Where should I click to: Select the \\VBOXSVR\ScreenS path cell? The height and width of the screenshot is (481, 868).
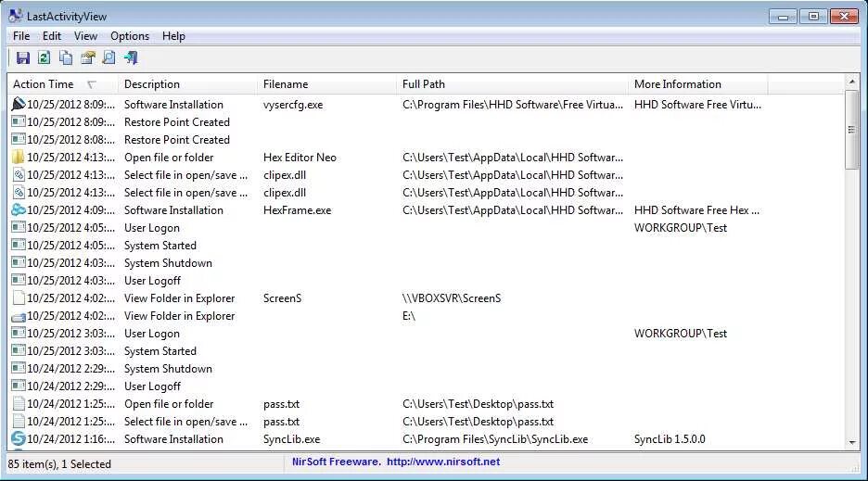[452, 298]
